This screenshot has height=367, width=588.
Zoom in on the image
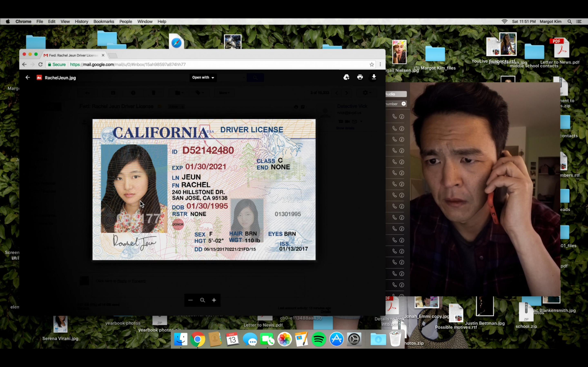(214, 300)
